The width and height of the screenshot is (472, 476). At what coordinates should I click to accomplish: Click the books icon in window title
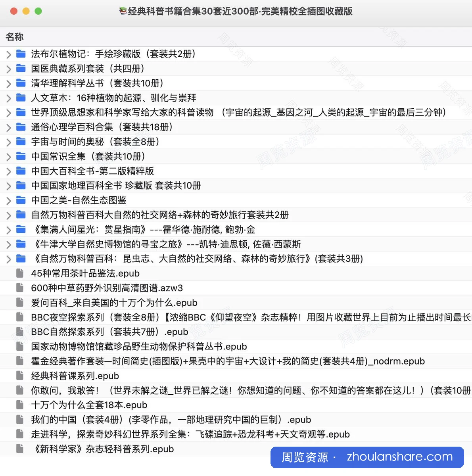tap(123, 11)
